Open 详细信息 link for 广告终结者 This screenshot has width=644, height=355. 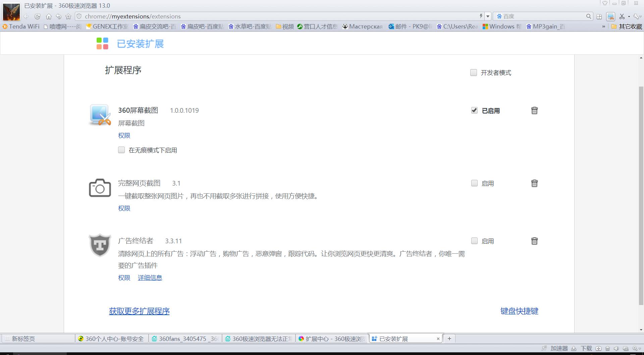click(x=150, y=278)
